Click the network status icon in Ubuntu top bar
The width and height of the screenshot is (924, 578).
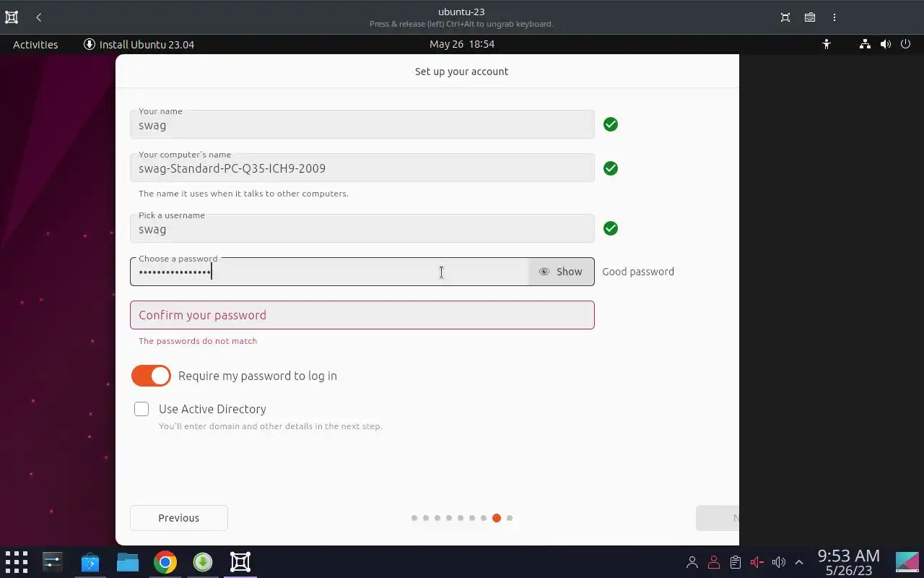point(865,44)
